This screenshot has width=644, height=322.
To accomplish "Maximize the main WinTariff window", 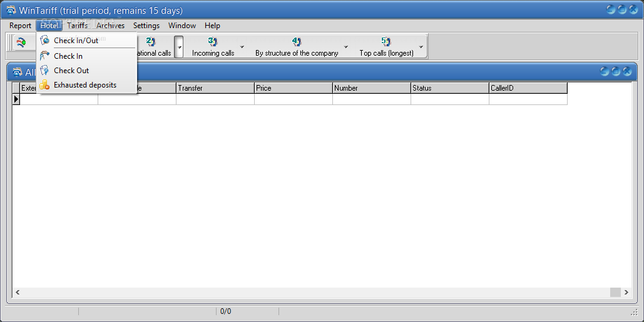I will pyautogui.click(x=622, y=9).
